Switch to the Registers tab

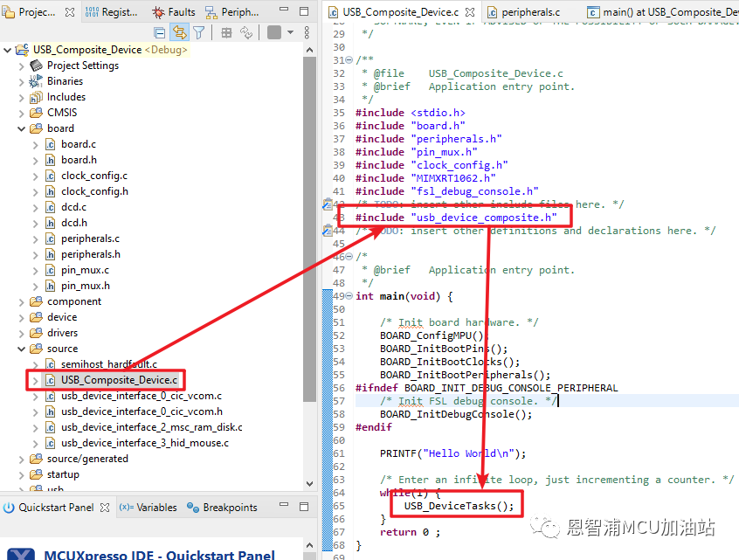(x=112, y=12)
